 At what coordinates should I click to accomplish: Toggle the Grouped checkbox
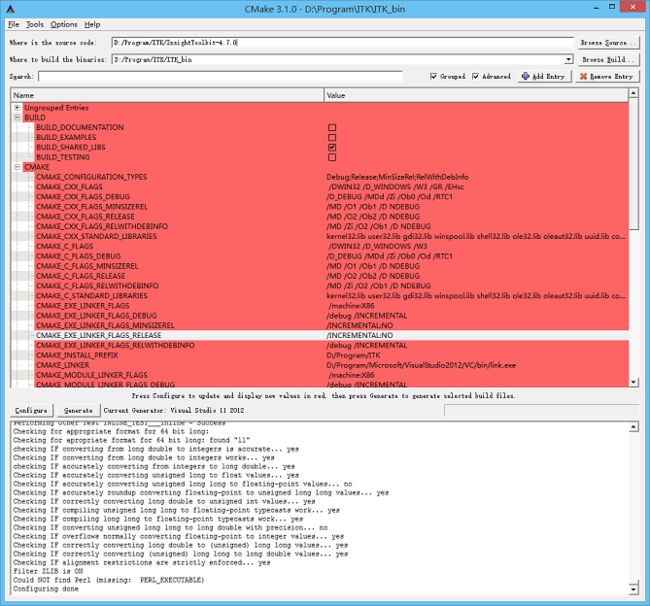[433, 76]
